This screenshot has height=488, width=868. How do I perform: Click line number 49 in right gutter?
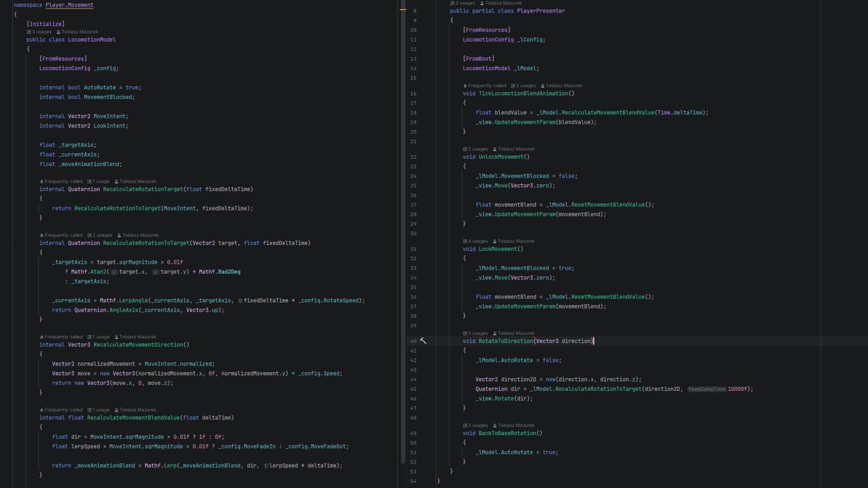click(x=413, y=433)
